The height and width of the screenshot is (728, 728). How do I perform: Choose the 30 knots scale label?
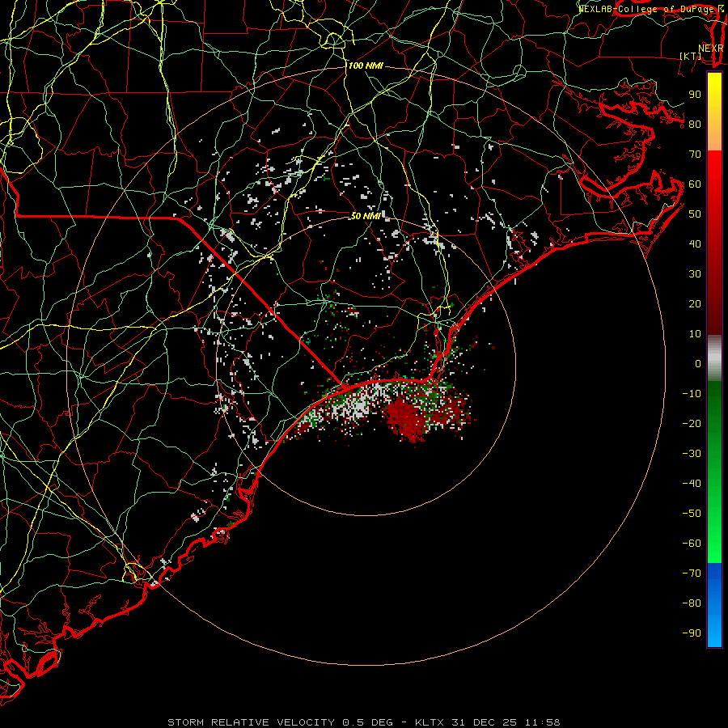click(x=695, y=274)
